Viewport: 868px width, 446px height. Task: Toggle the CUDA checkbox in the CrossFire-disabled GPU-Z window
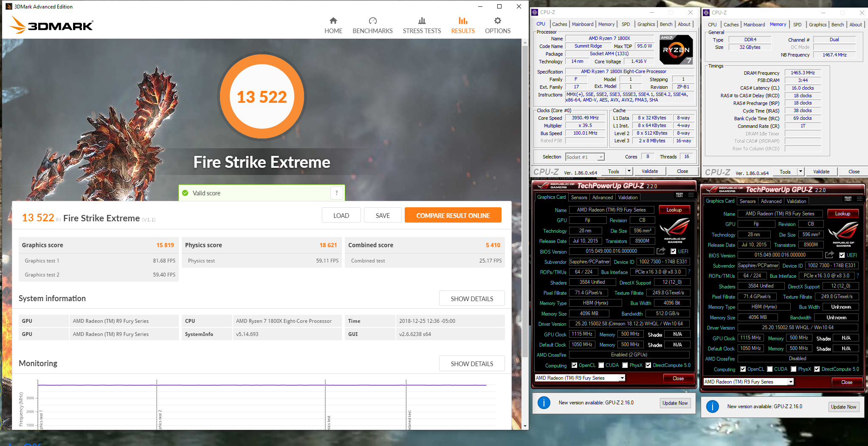click(x=770, y=369)
